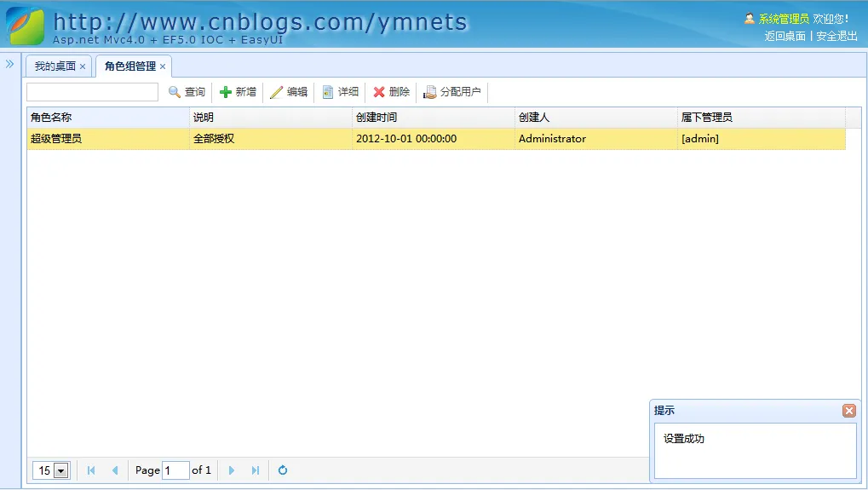The width and height of the screenshot is (868, 490).
Task: Select the 角色组管理 tab
Action: (129, 66)
